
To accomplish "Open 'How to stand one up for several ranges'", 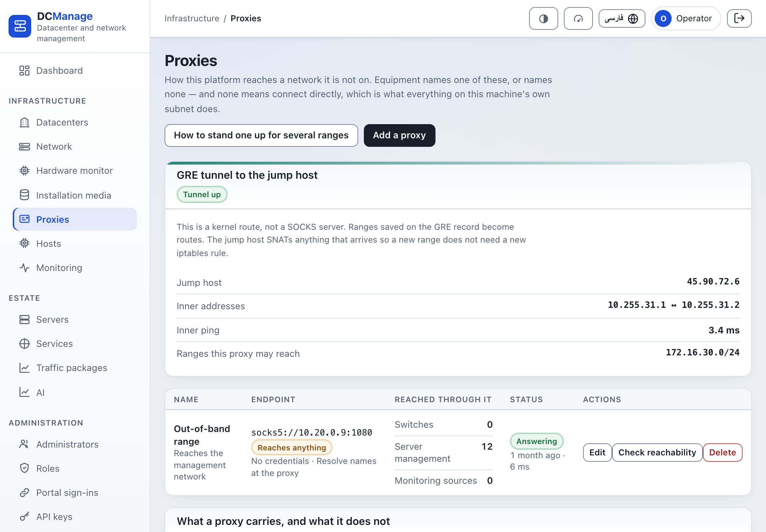I will (261, 135).
